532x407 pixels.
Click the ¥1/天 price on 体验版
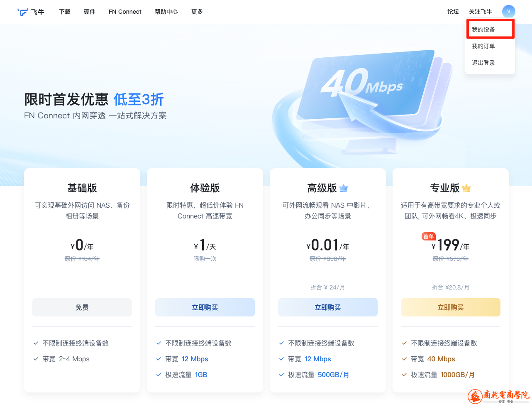pos(205,245)
